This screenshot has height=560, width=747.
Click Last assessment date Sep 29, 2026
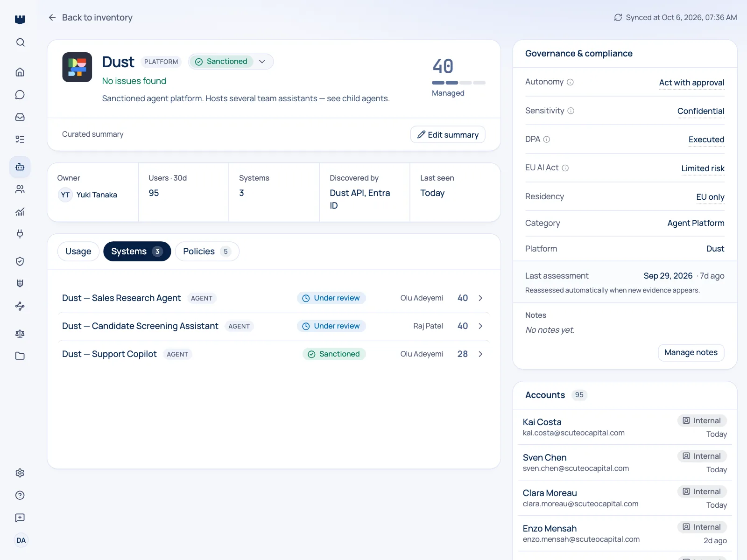(x=668, y=276)
